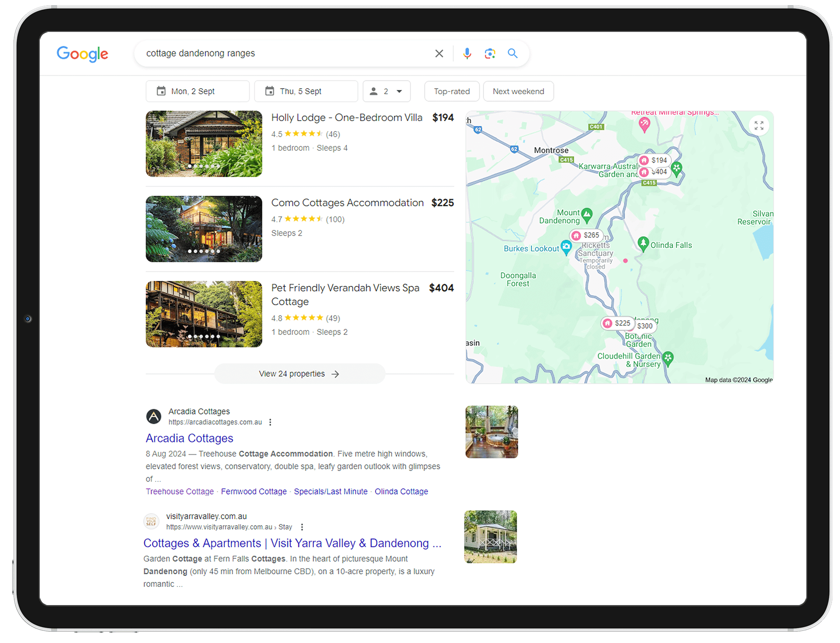Click the $225 price of Como Cottages
Viewport: 840px width, 643px height.
point(442,203)
